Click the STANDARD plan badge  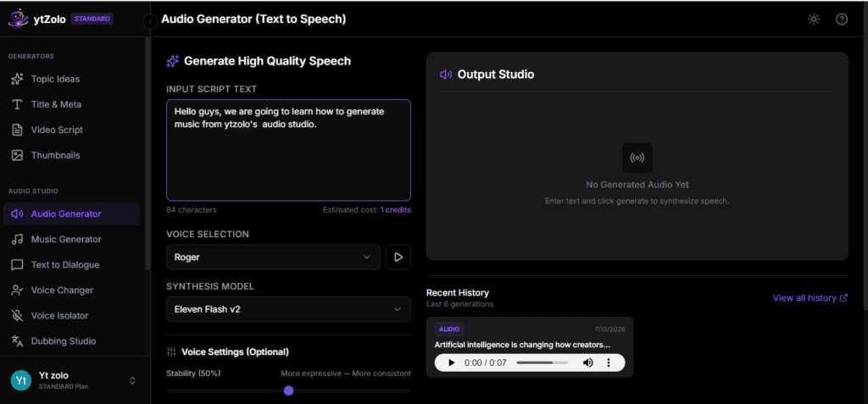tap(92, 19)
